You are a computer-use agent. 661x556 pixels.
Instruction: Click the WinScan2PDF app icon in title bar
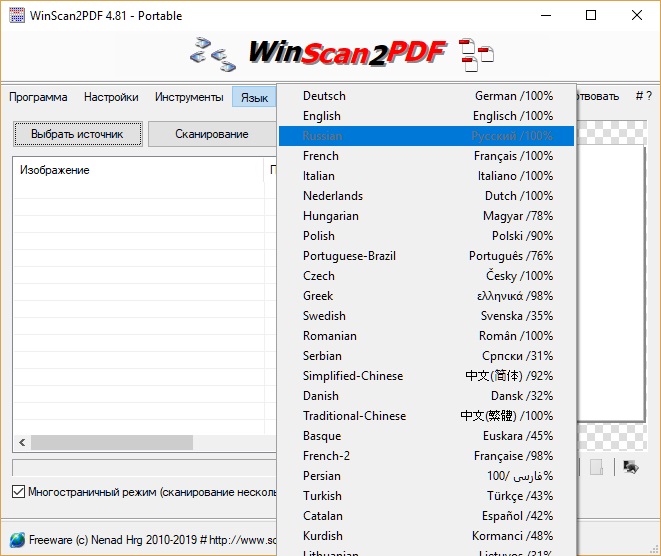pyautogui.click(x=17, y=16)
